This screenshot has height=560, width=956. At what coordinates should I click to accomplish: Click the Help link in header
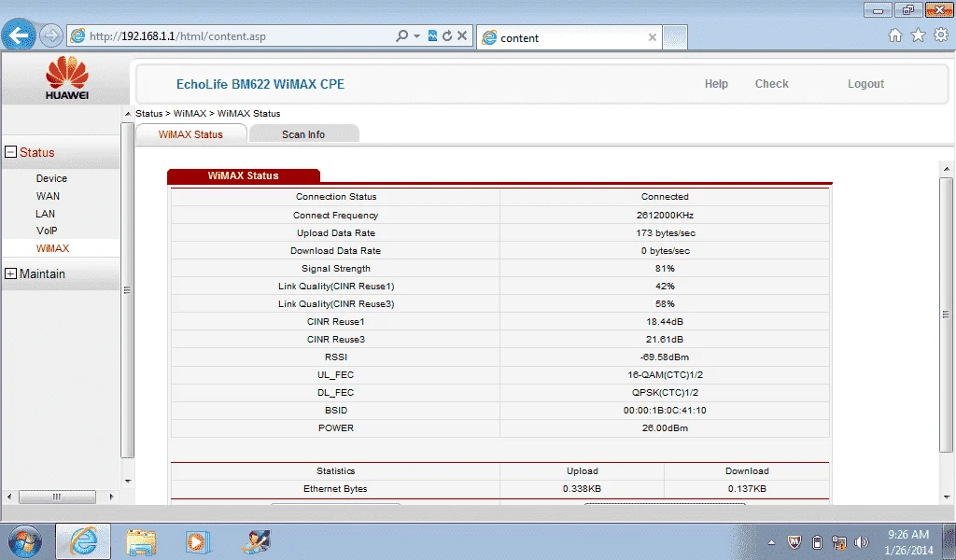click(x=716, y=84)
